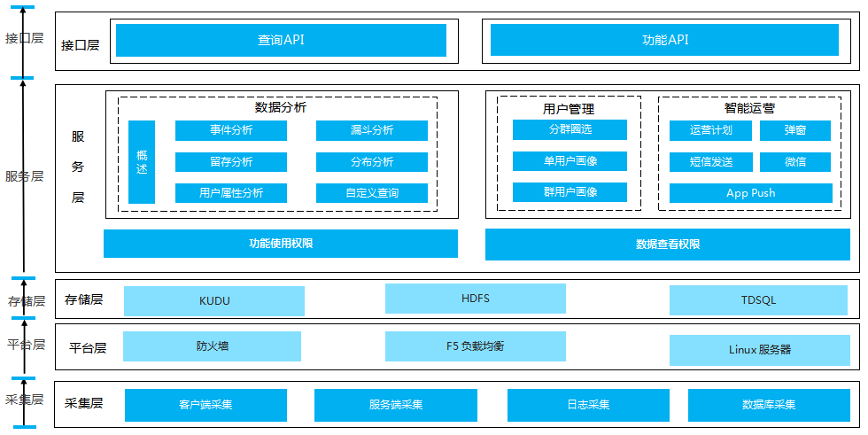Click the 群用户画像 box
Image resolution: width=868 pixels, height=435 pixels.
[570, 192]
